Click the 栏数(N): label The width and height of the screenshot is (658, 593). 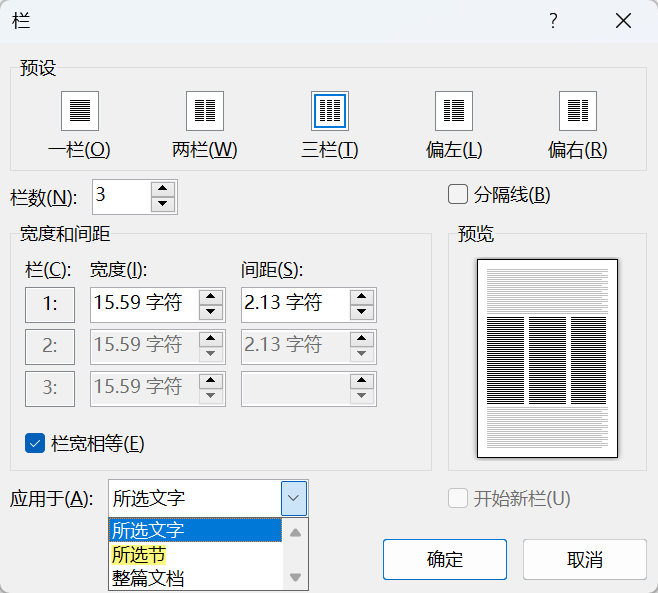(44, 197)
